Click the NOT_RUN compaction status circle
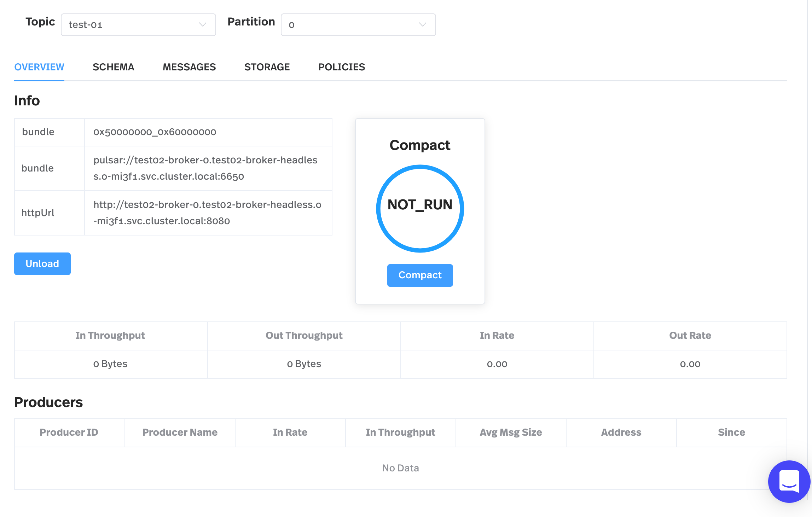812x517 pixels. pyautogui.click(x=420, y=209)
